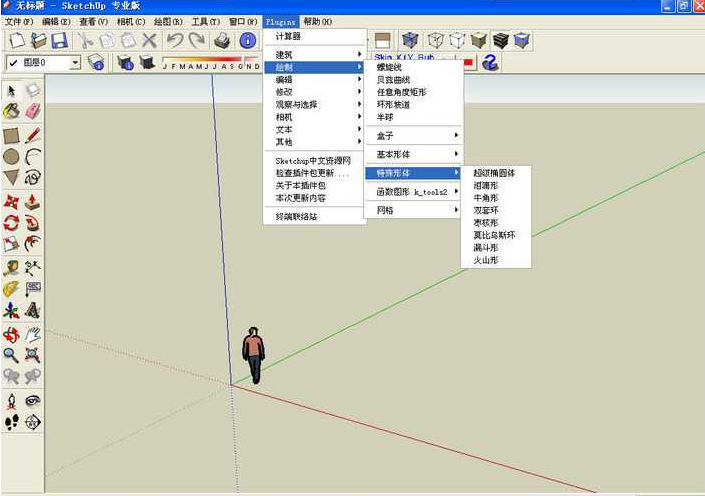Click the Print icon in toolbar
Image resolution: width=705 pixels, height=496 pixels.
click(x=223, y=40)
